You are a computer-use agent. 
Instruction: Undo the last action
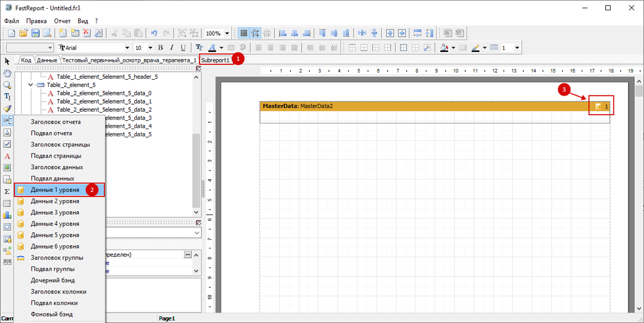click(154, 33)
